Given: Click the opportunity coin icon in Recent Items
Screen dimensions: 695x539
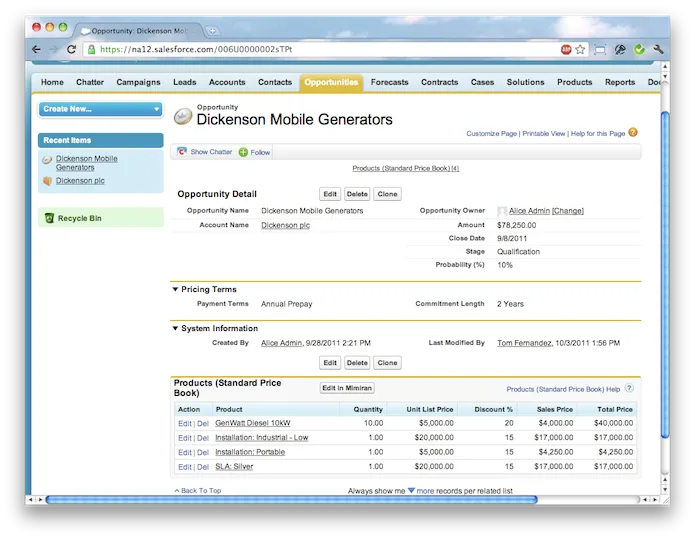Looking at the screenshot, I should (47, 160).
